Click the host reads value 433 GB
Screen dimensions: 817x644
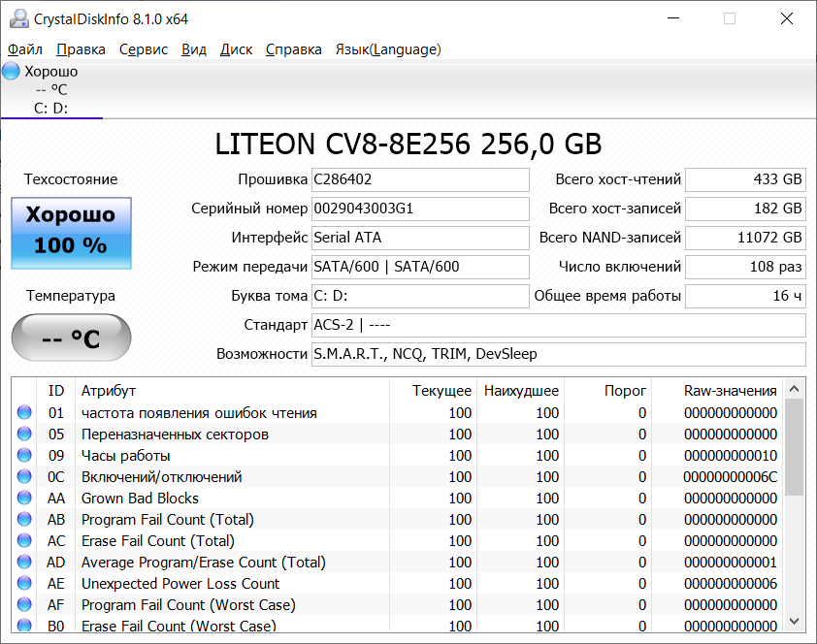click(745, 179)
